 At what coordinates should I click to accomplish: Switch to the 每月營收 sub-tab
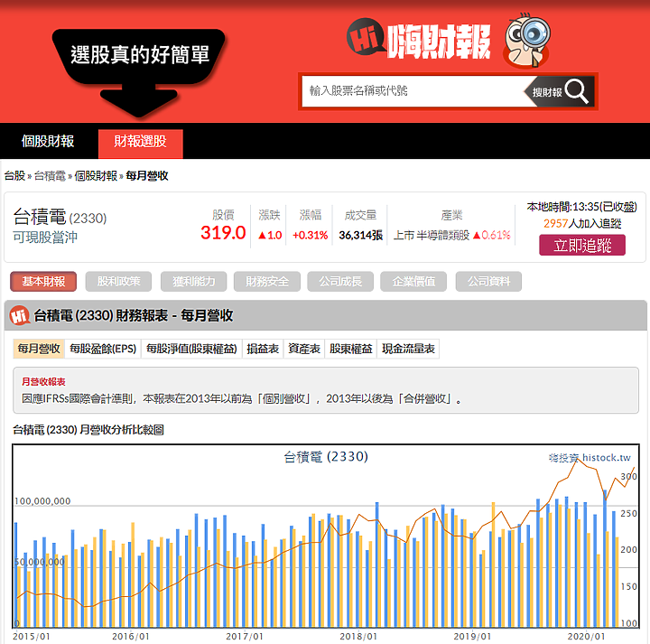coord(39,349)
